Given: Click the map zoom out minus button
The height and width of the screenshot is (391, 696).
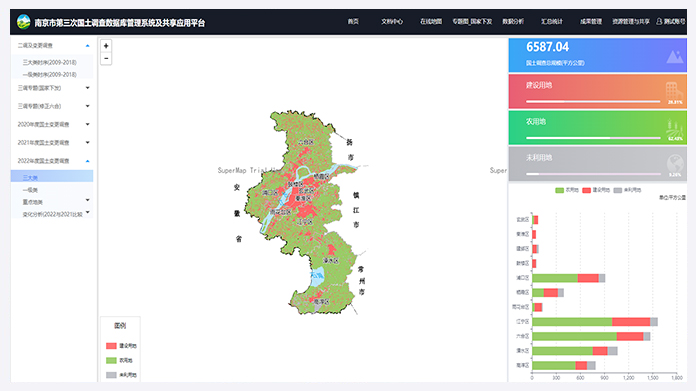Looking at the screenshot, I should 106,59.
